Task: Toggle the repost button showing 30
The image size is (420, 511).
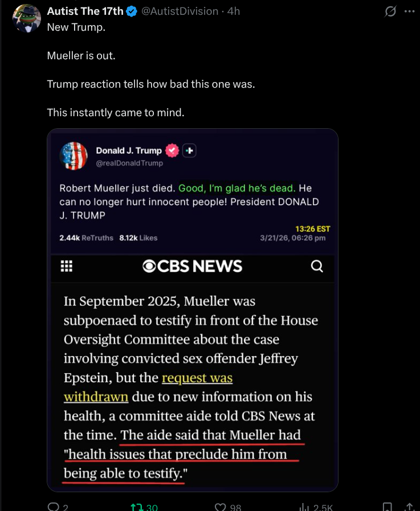Action: coord(137,506)
